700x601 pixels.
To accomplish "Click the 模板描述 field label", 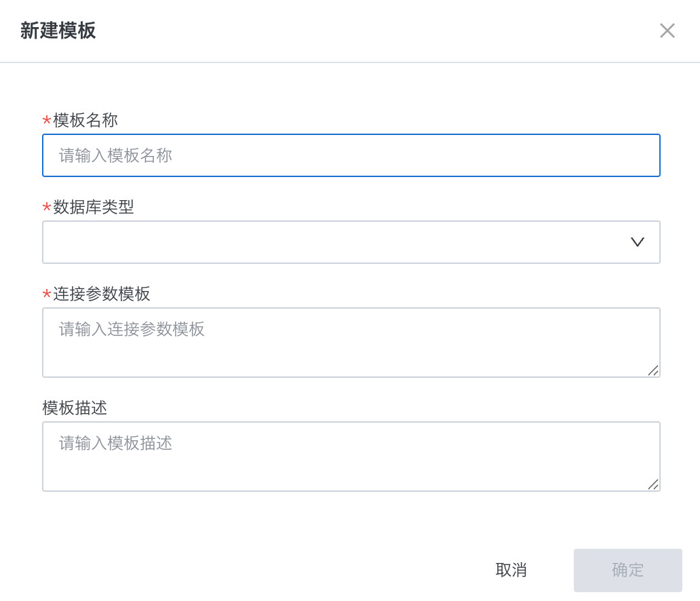I will point(75,408).
